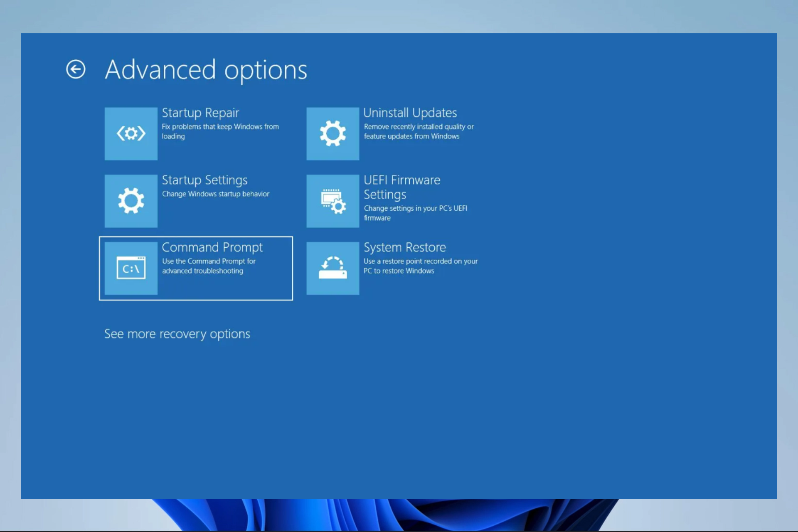The width and height of the screenshot is (798, 532).
Task: Click the Startup Settings gear icon
Action: (131, 201)
